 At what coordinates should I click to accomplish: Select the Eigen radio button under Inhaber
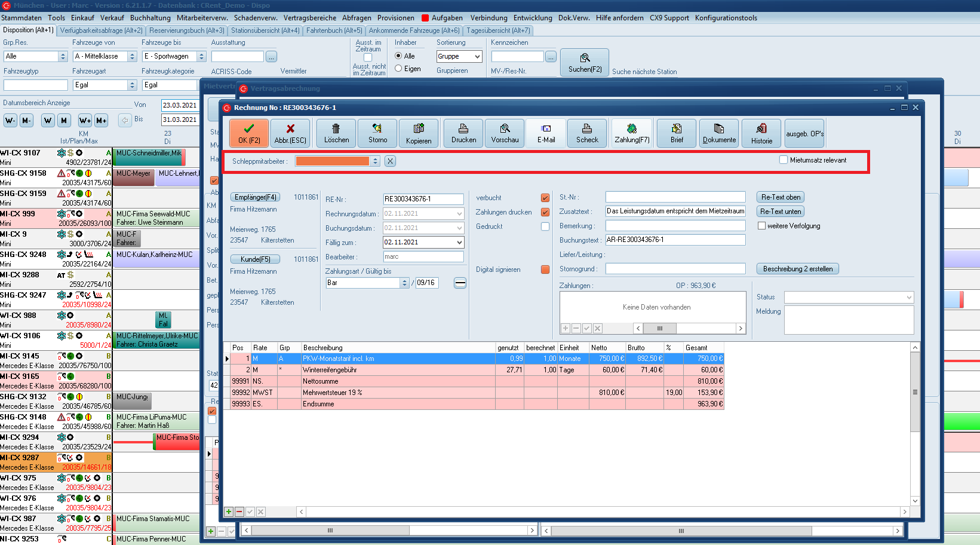click(x=398, y=69)
